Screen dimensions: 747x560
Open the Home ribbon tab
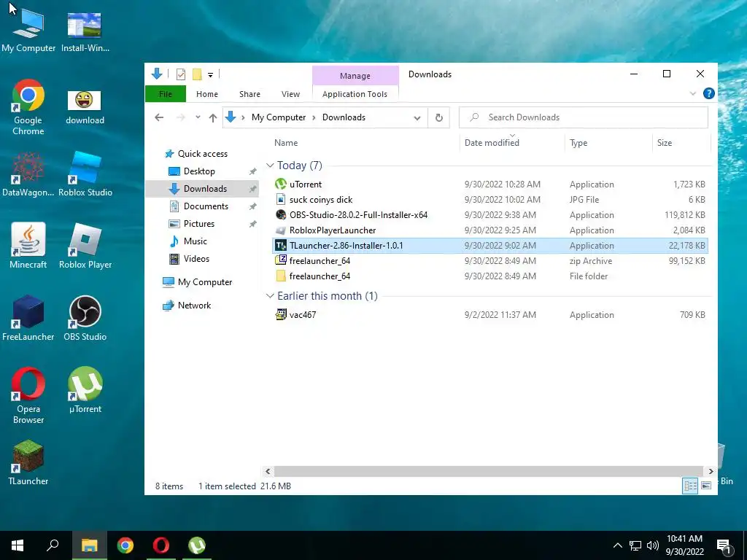click(206, 94)
